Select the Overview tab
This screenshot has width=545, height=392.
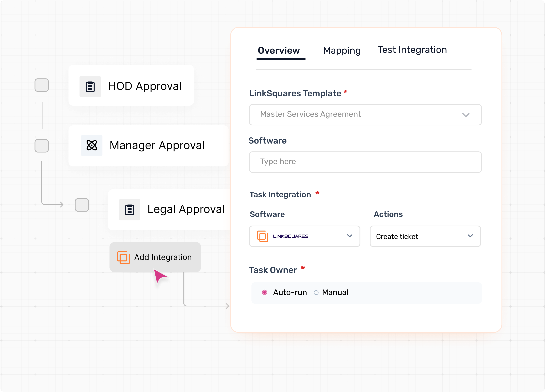click(279, 51)
